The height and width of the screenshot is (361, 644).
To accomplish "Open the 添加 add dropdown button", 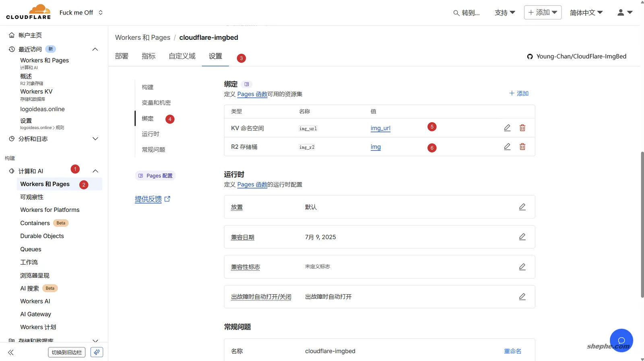I will pos(543,12).
